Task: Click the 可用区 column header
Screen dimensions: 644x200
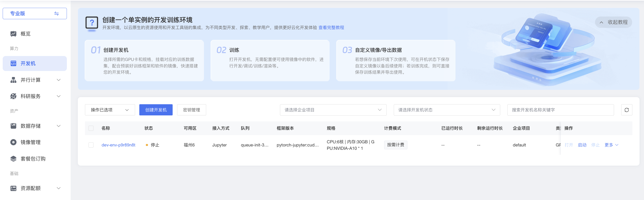Action: pos(190,128)
